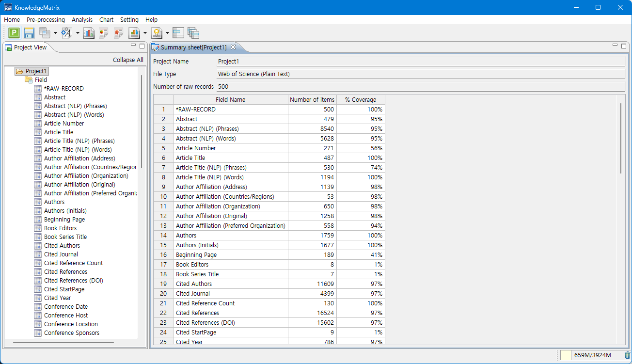Open the Pre-processing menu
This screenshot has height=364, width=632.
(46, 20)
